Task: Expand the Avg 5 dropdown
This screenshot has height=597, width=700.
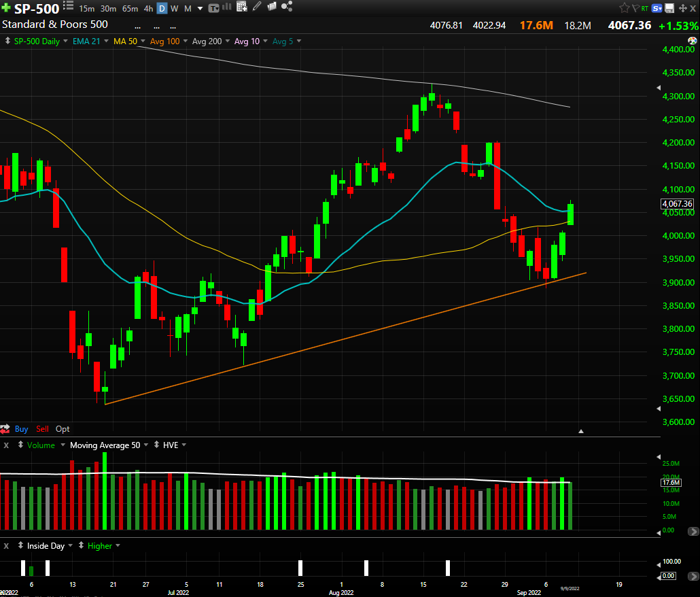Action: click(x=299, y=41)
